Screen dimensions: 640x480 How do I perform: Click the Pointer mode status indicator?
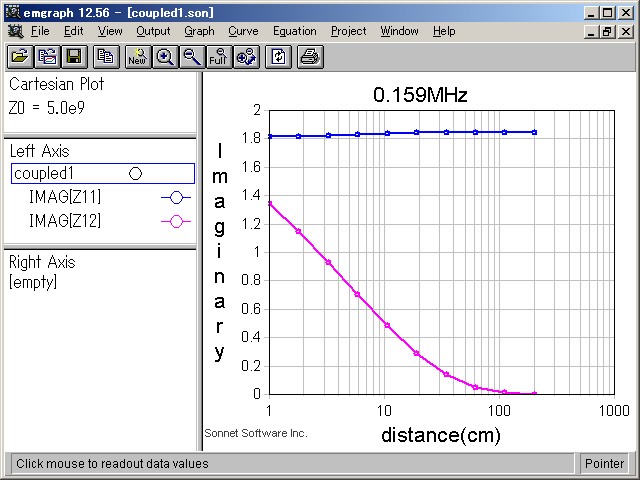[x=604, y=464]
